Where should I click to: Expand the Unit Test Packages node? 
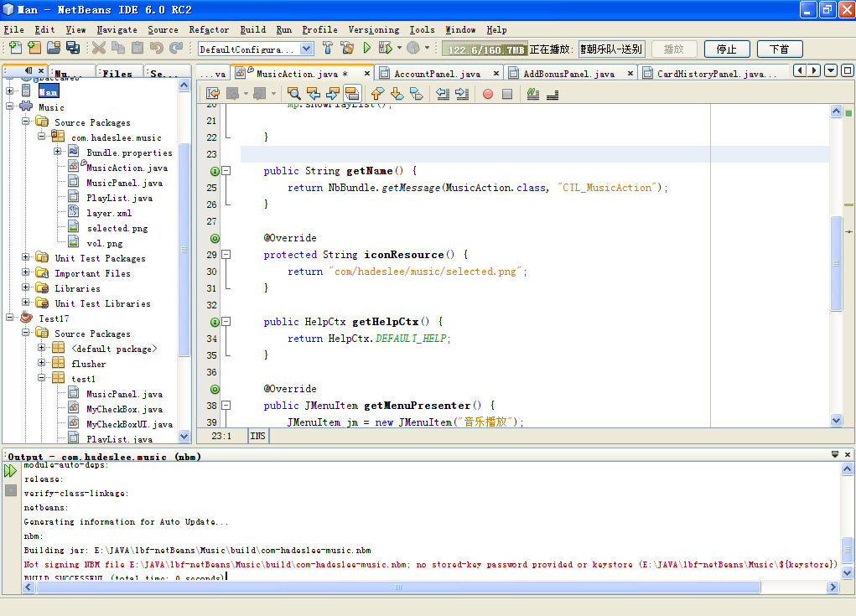tap(26, 256)
